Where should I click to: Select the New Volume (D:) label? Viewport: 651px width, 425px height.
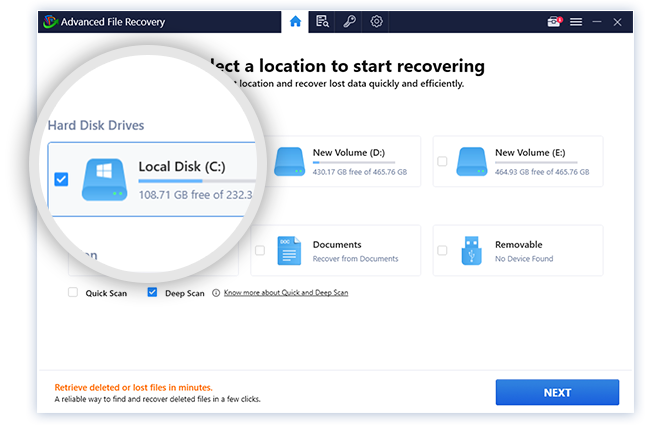click(x=349, y=153)
